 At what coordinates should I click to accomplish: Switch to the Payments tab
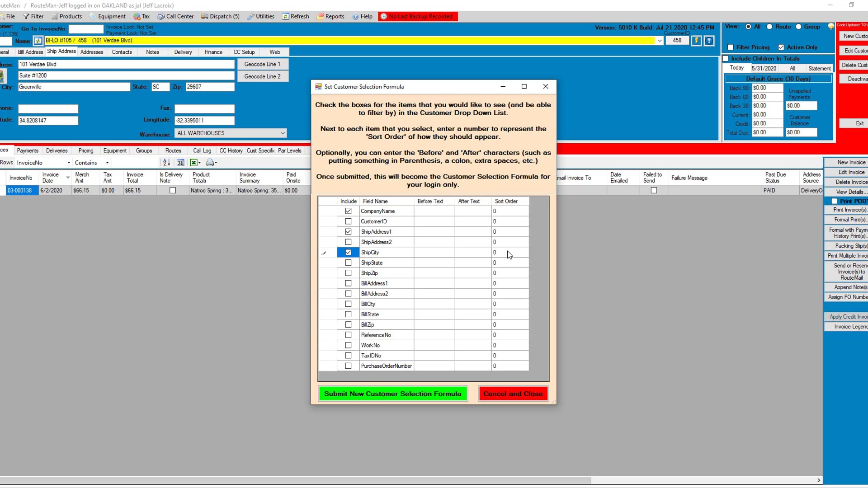[28, 150]
